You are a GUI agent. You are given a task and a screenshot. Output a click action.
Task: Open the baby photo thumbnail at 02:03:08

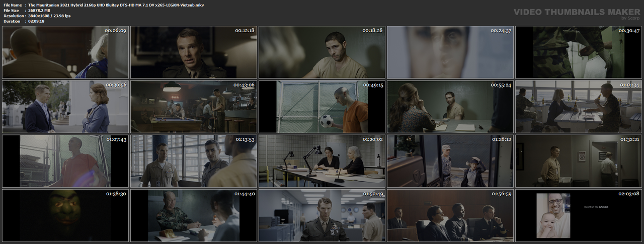click(x=579, y=215)
